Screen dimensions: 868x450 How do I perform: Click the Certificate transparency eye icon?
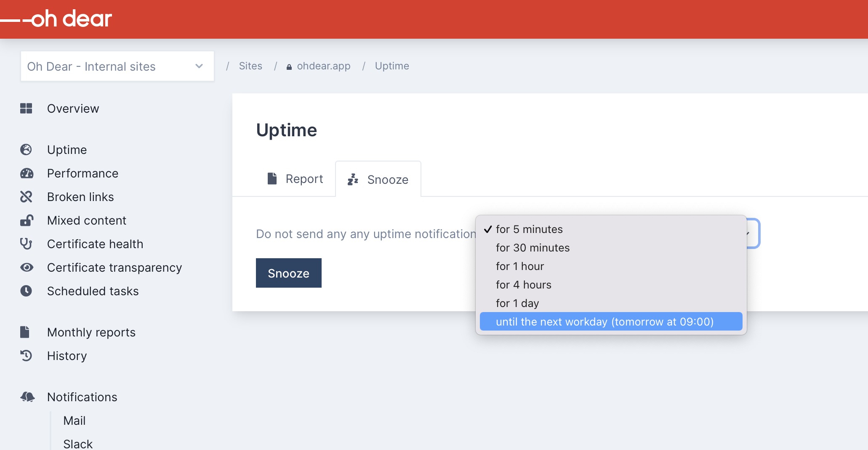pyautogui.click(x=27, y=267)
